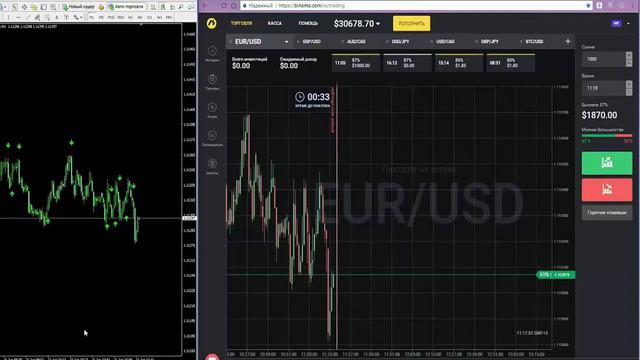Screen dimensions: 640x360
Task: Click the expiry time field 11:19
Action: (604, 88)
